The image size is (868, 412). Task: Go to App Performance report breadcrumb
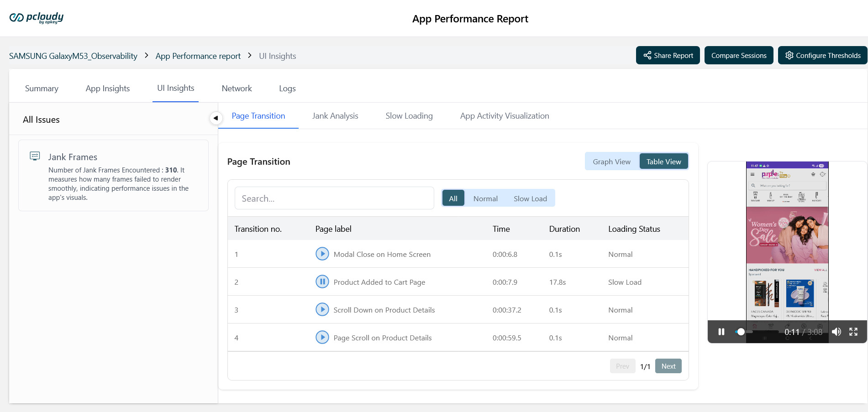(198, 56)
